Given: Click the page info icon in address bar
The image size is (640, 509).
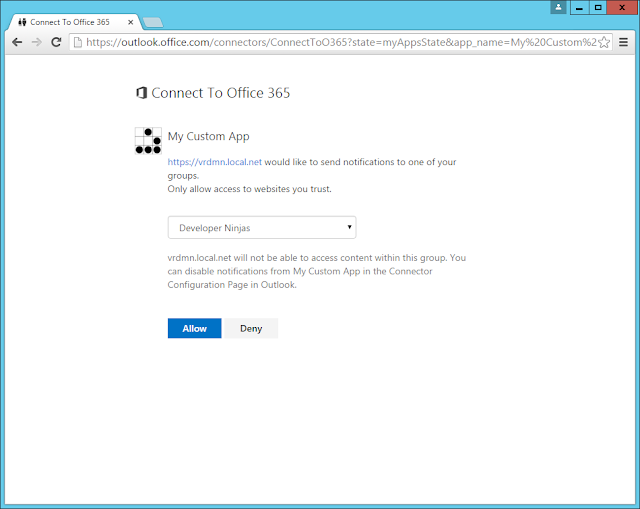Looking at the screenshot, I should (x=78, y=42).
